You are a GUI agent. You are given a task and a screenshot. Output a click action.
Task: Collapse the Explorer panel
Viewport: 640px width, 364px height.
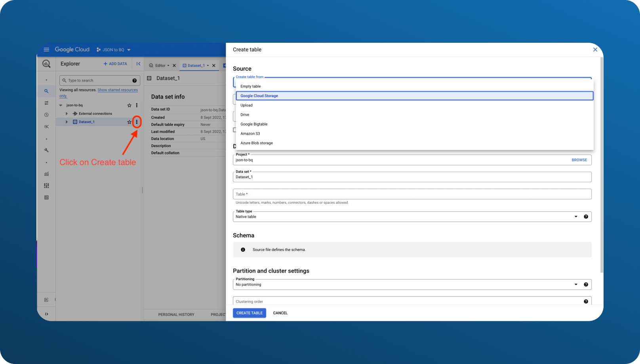click(138, 64)
